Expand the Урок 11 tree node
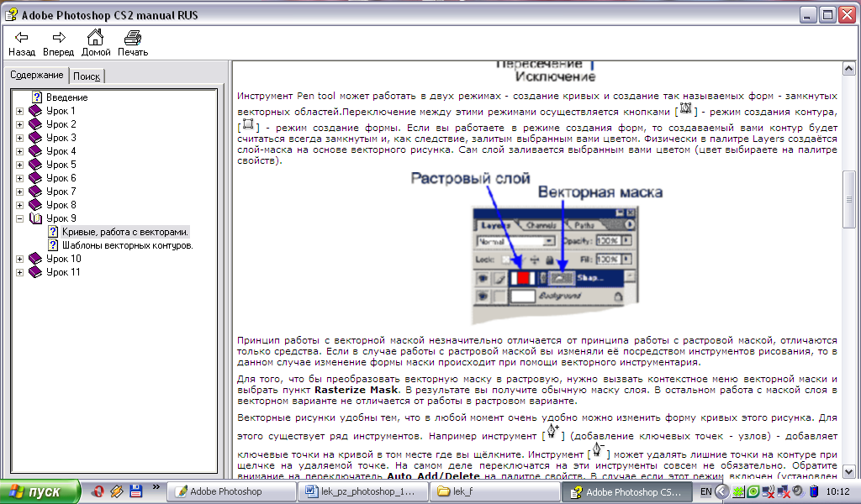The width and height of the screenshot is (861, 504). point(20,272)
